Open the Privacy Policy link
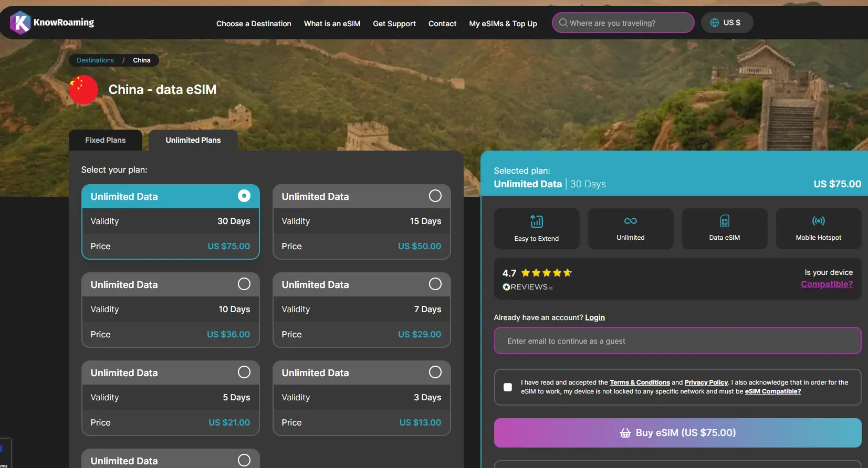The height and width of the screenshot is (468, 868). (x=706, y=382)
